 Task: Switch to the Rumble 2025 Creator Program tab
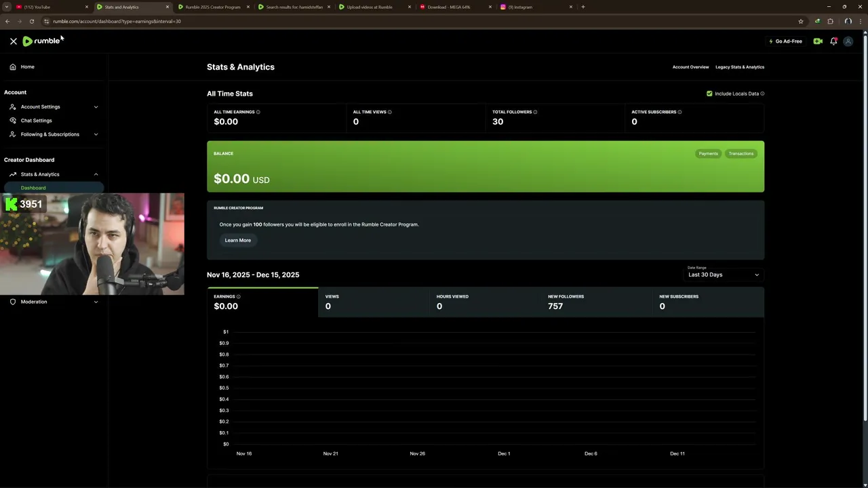tap(213, 7)
